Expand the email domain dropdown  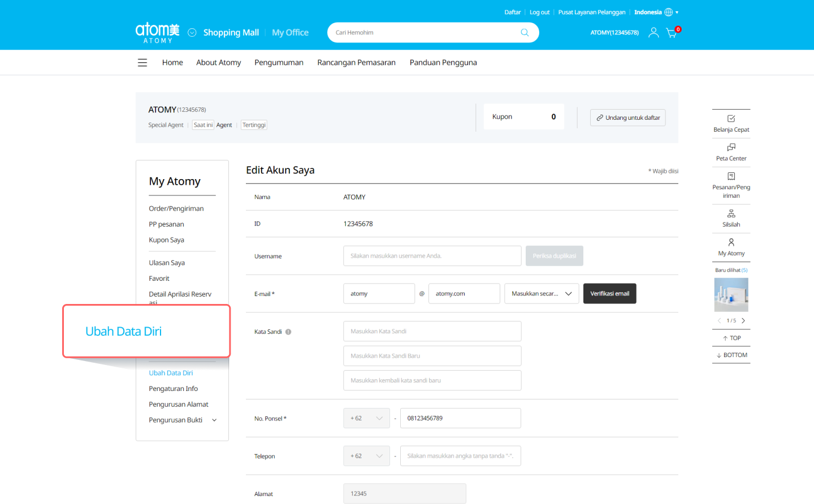click(x=541, y=294)
